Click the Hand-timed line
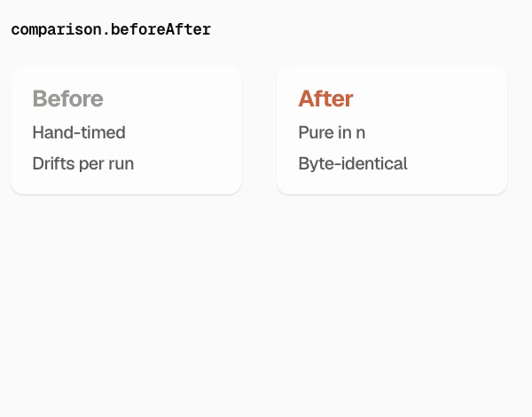Viewport: 532px width, 417px height. 79,132
